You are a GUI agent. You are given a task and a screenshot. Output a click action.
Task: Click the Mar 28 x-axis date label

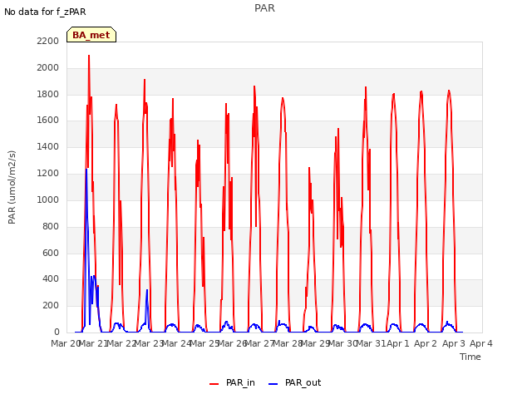coord(288,343)
